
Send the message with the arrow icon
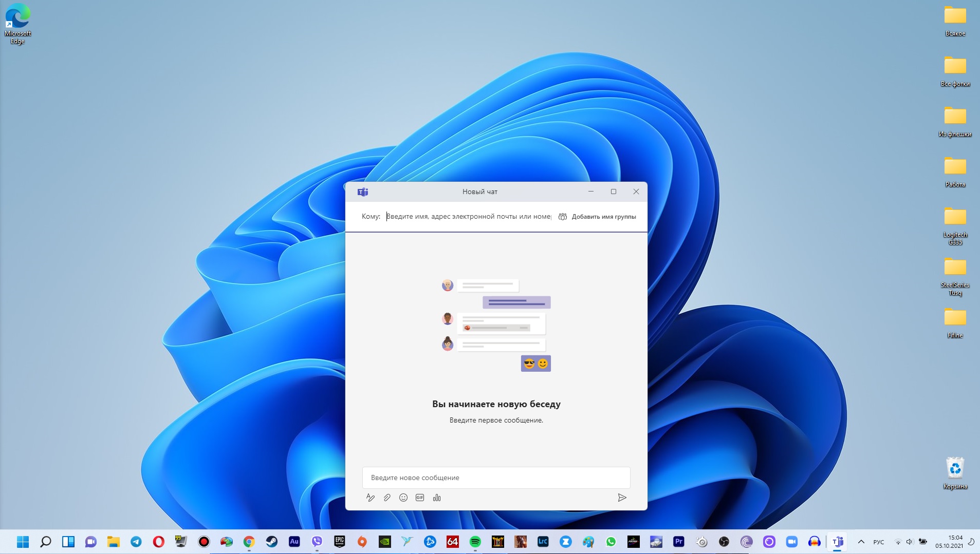[622, 498]
